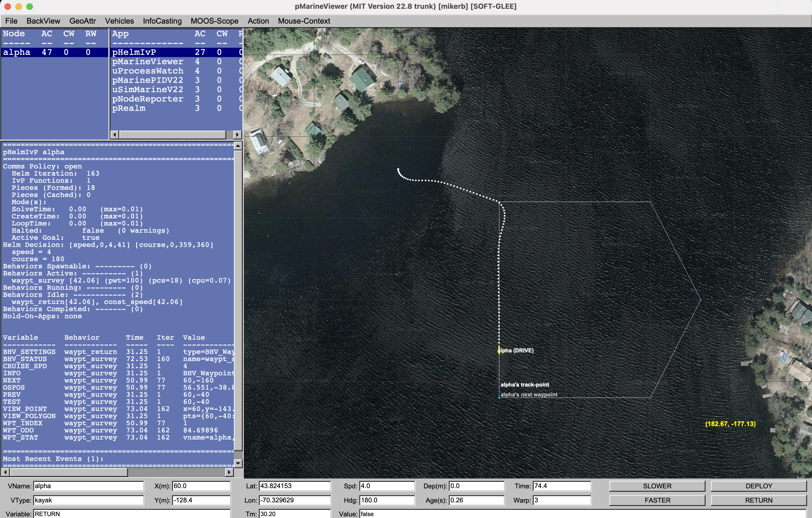Image resolution: width=812 pixels, height=518 pixels.
Task: Open the GeoAttr menu
Action: click(x=83, y=21)
